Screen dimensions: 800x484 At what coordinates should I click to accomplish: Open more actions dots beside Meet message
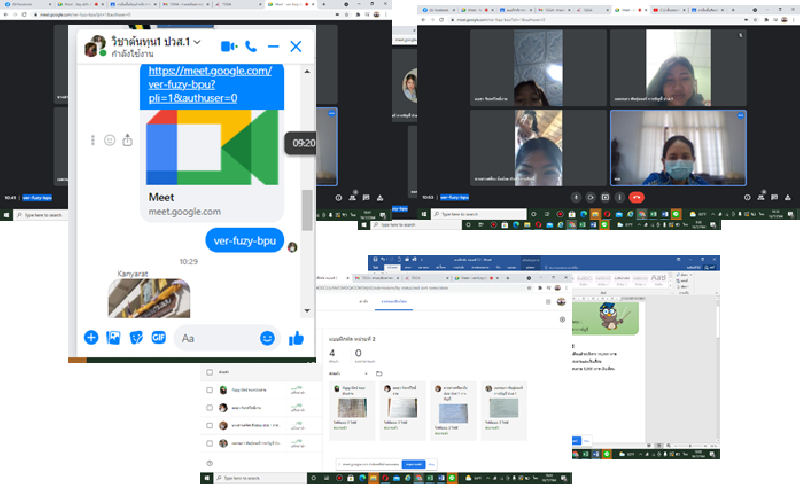tap(92, 140)
